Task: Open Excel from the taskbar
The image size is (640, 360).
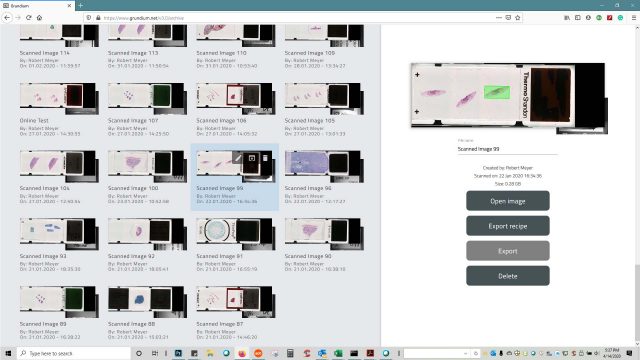Action: (x=338, y=353)
